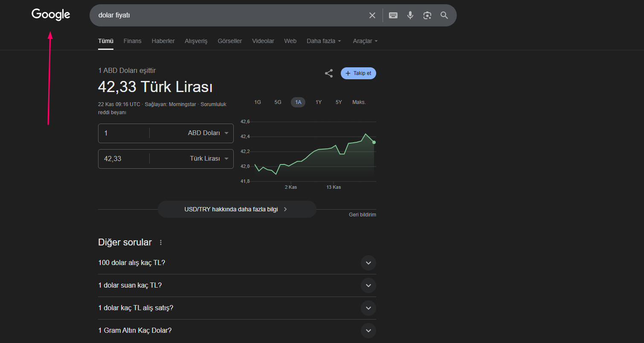Open the Finans tab
644x343 pixels.
(x=132, y=41)
